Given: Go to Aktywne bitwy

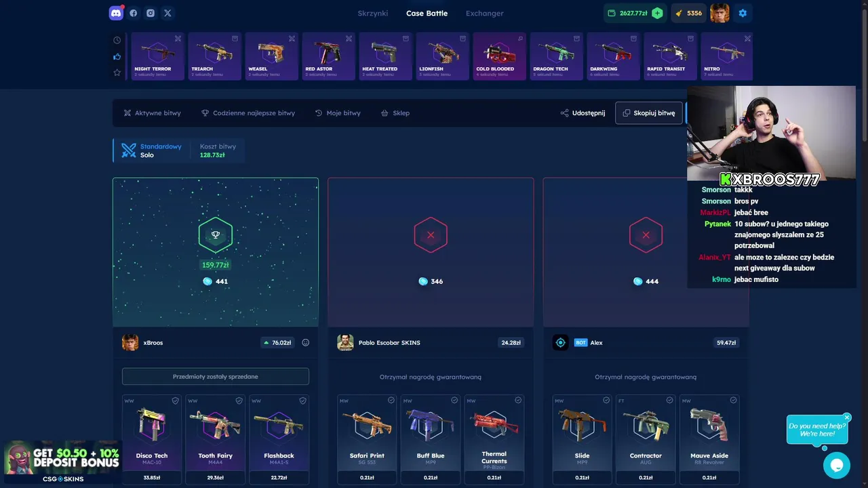Looking at the screenshot, I should tap(152, 113).
